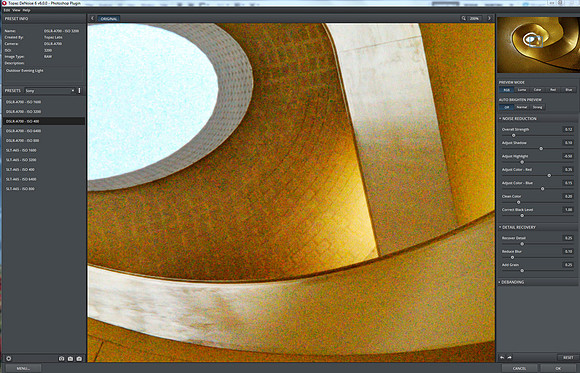Click the left arrow beside the ORIGINAL tab
The height and width of the screenshot is (373, 580).
(x=92, y=19)
